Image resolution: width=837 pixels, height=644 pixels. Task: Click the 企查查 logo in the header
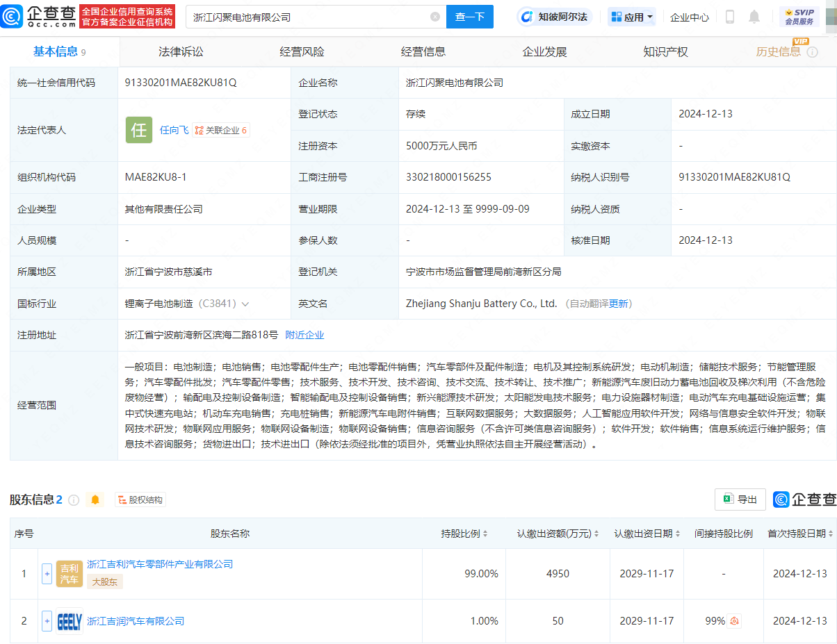pyautogui.click(x=38, y=16)
